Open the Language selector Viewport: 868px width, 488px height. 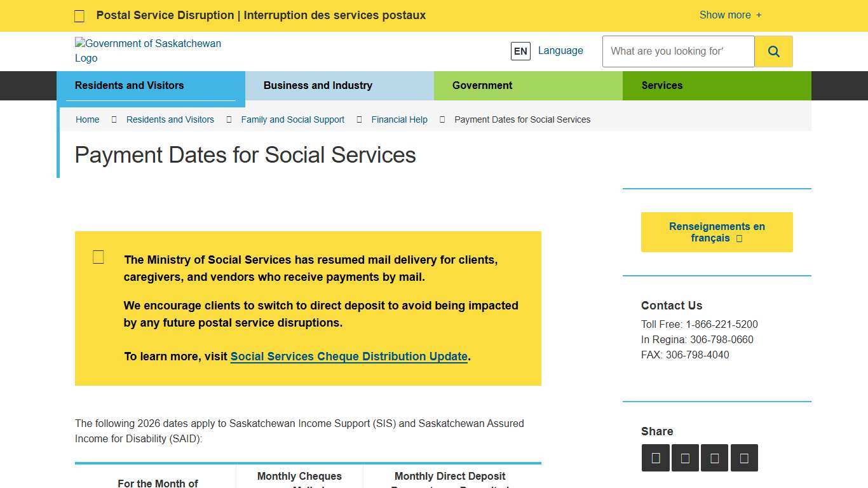pos(560,50)
